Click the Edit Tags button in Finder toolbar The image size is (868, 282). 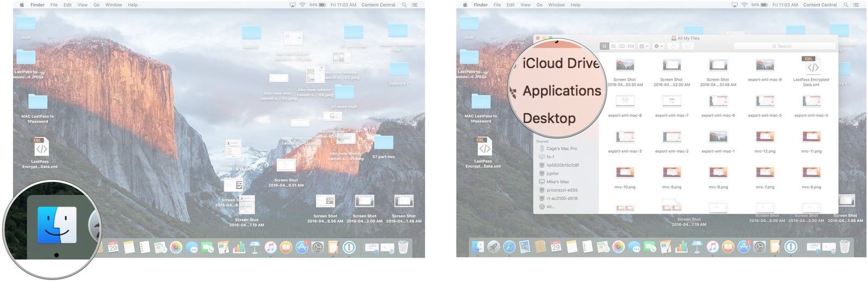[688, 47]
